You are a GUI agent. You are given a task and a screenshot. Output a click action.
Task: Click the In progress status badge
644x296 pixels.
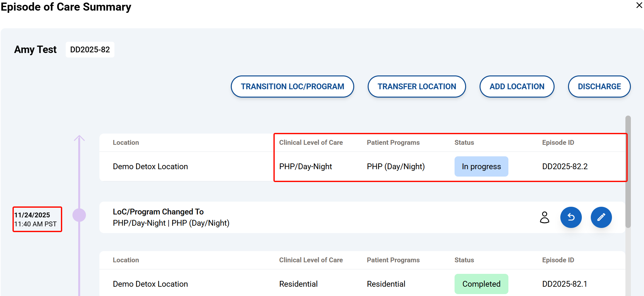481,167
